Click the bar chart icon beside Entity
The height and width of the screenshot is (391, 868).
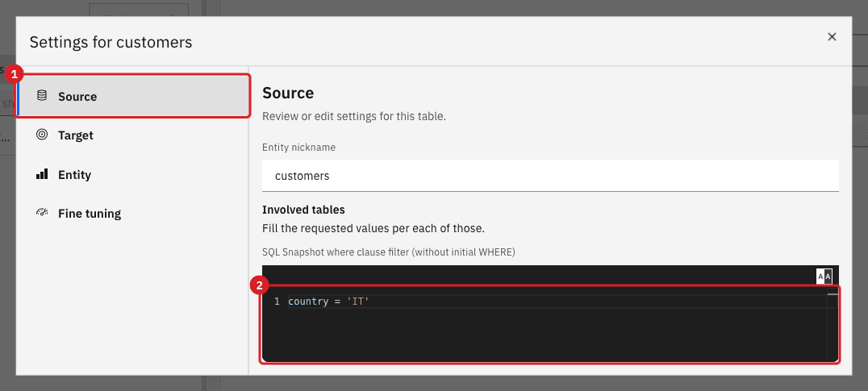pos(42,174)
